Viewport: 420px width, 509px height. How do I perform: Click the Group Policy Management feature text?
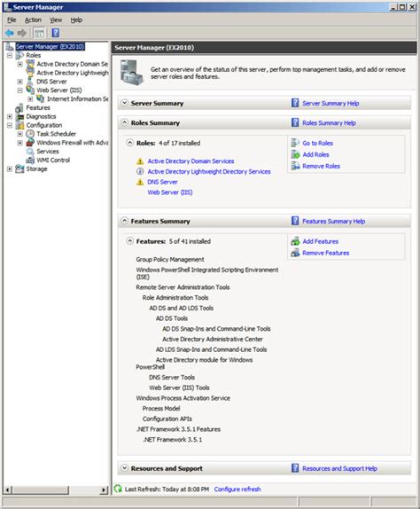tap(170, 259)
